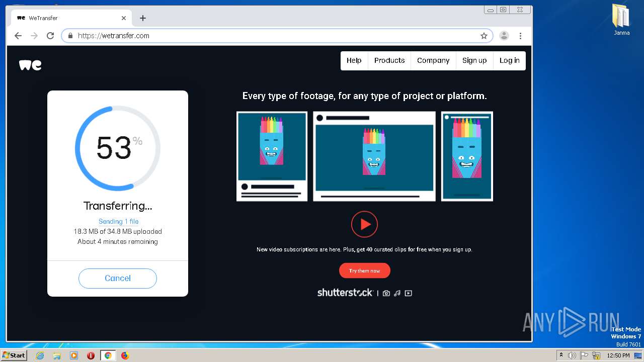
Task: Open the Products menu item
Action: (389, 60)
